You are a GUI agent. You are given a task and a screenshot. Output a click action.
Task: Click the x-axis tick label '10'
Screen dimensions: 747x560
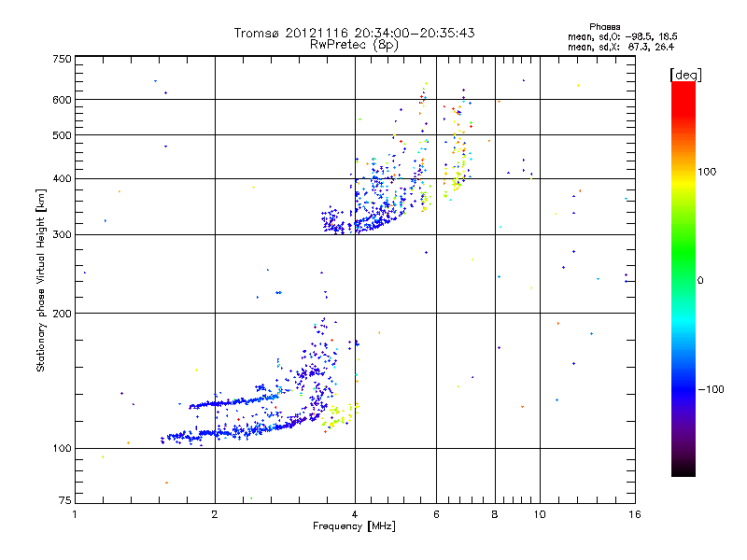pos(540,514)
